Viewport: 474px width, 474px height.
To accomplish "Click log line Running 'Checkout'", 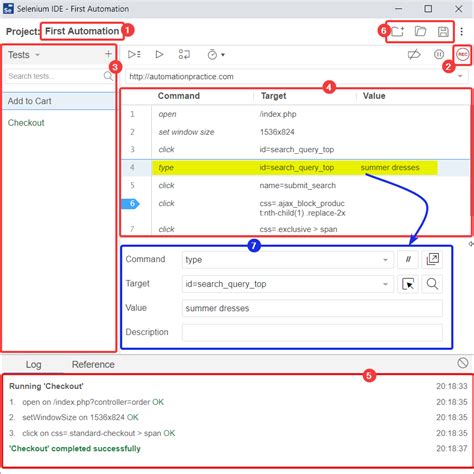I will pyautogui.click(x=46, y=386).
